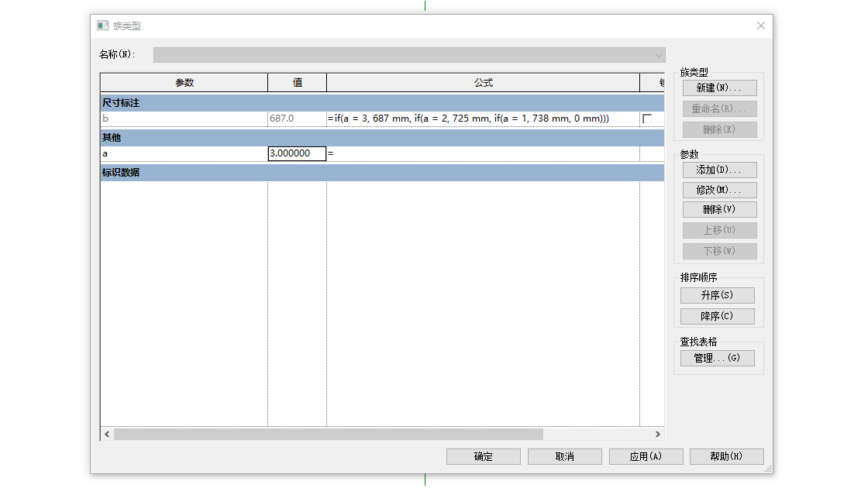Open lookup table management via 管理...(G)
The width and height of the screenshot is (868, 488).
[x=717, y=358]
